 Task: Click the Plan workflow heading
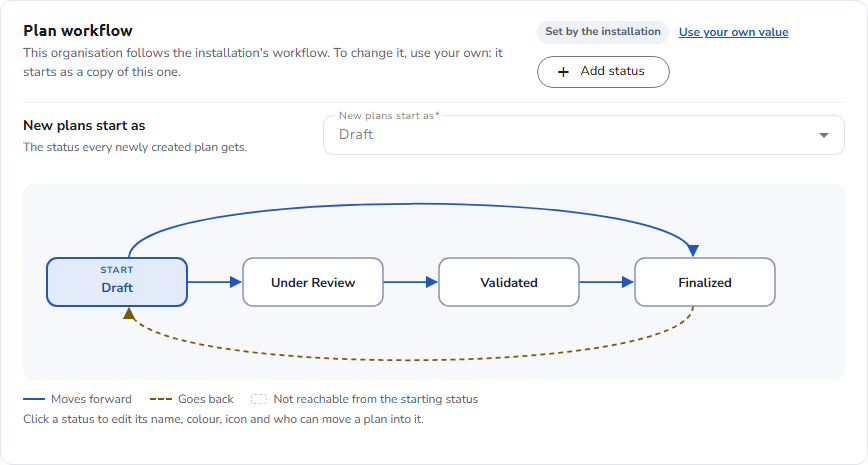pyautogui.click(x=78, y=30)
